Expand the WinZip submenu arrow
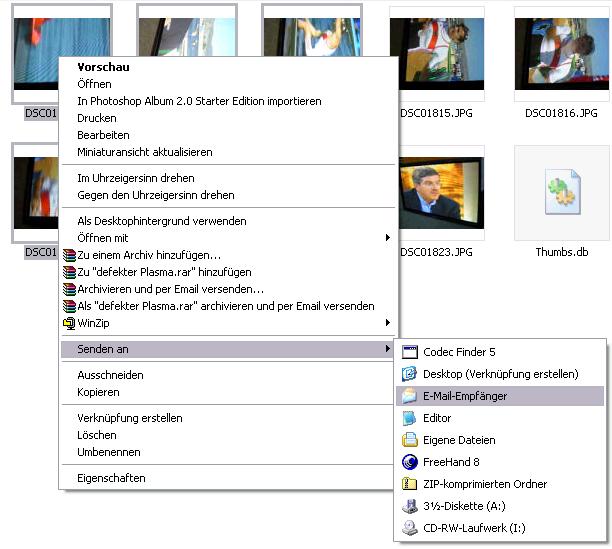 (388, 323)
